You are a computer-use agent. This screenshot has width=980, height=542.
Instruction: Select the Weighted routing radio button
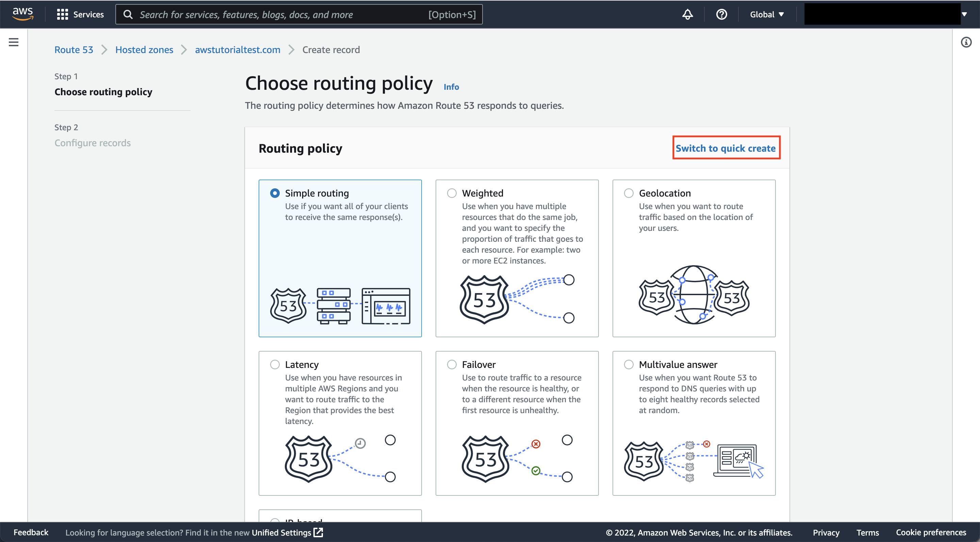tap(452, 193)
